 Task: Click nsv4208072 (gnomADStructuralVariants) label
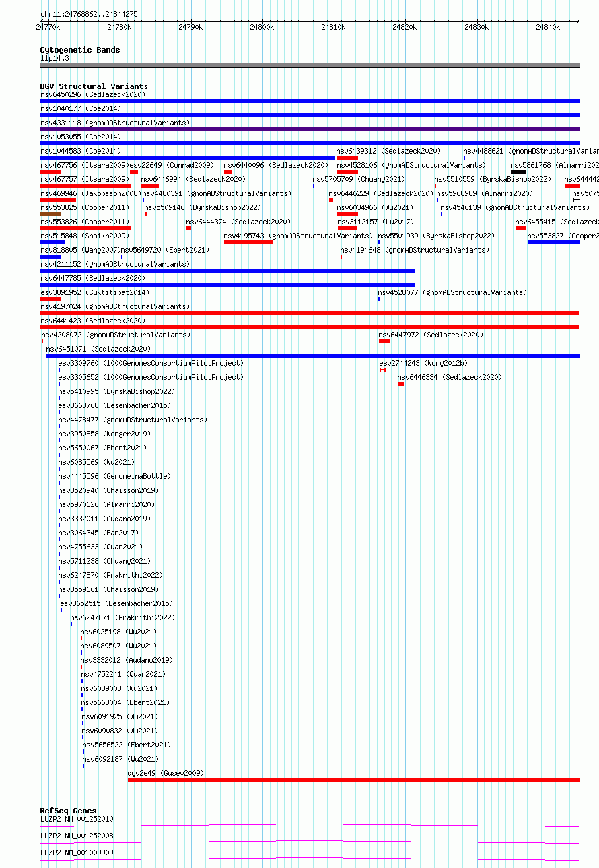[116, 335]
